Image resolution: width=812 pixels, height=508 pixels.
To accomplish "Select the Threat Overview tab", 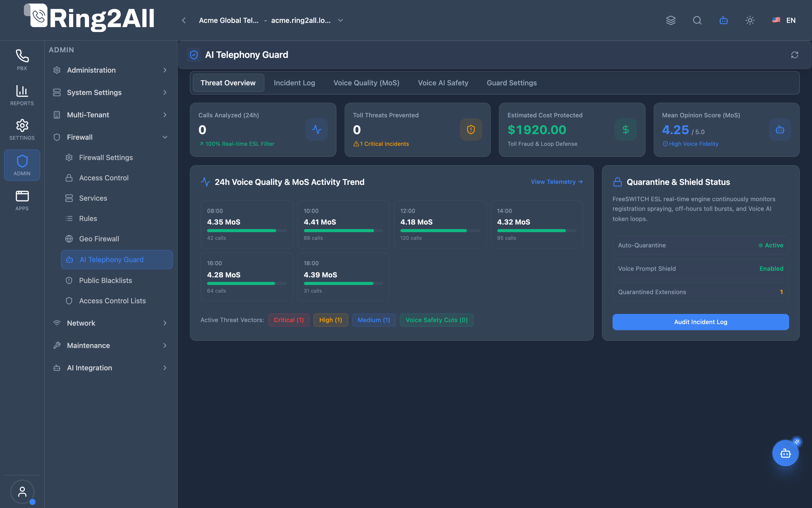I will click(x=228, y=83).
